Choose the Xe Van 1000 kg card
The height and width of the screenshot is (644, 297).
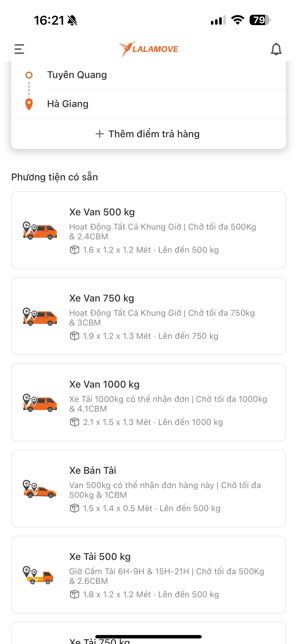[148, 403]
